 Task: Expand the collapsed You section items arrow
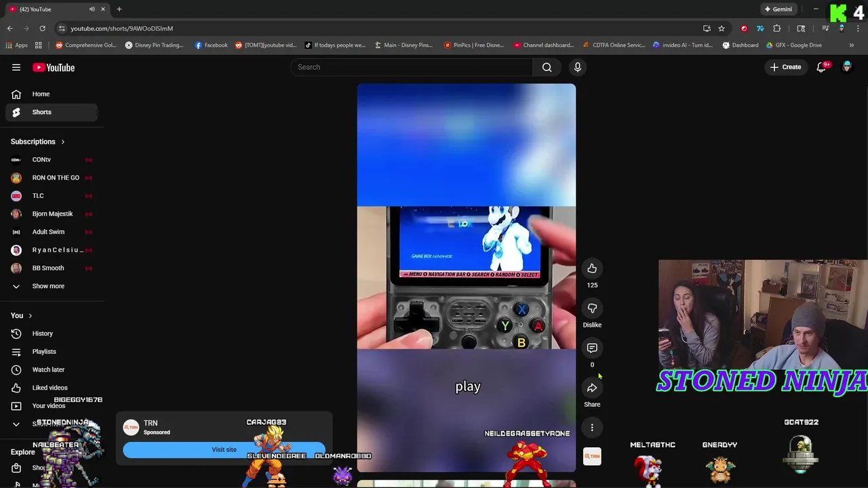pos(16,424)
